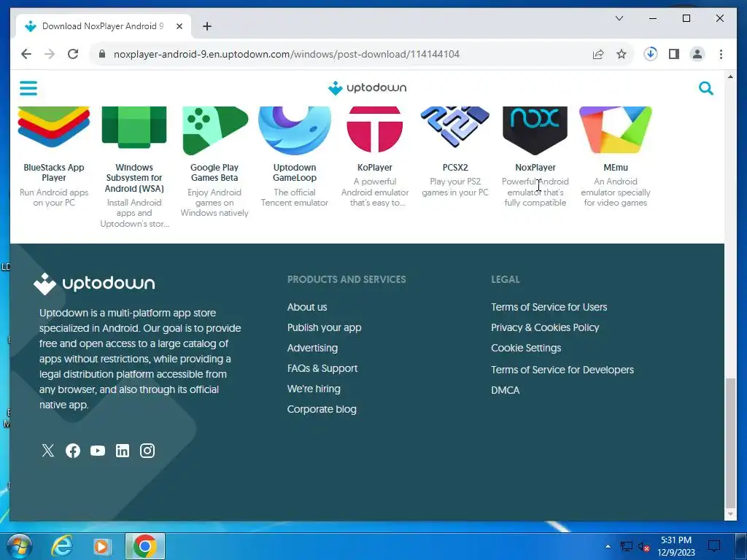Visit Uptodown's LinkedIn page
Image resolution: width=747 pixels, height=560 pixels.
pos(123,451)
